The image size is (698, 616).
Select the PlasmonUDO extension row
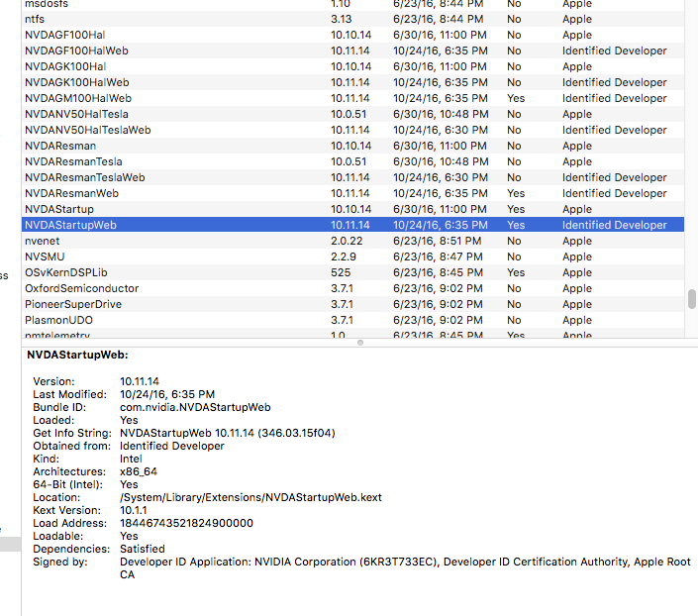click(352, 320)
